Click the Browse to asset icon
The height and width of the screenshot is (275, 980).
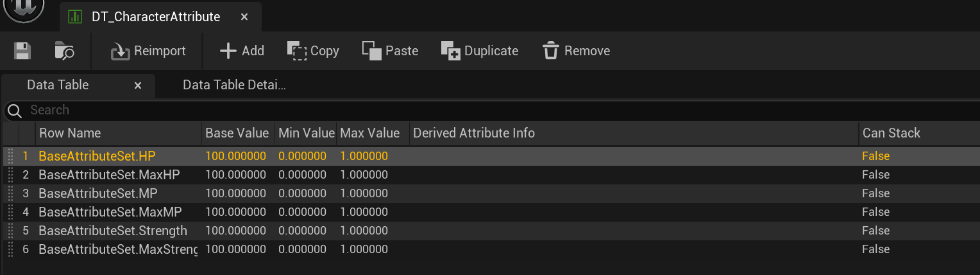pos(64,51)
